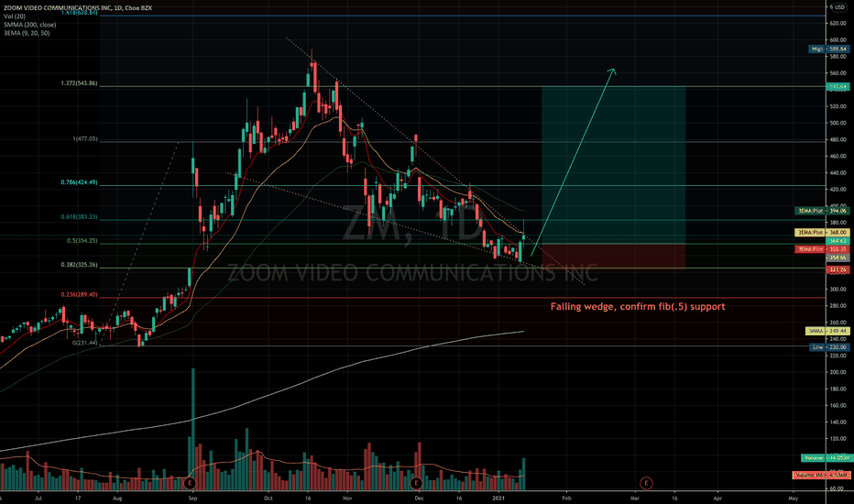Click the 1.618(628.84) Fibonacci level label

(x=79, y=12)
